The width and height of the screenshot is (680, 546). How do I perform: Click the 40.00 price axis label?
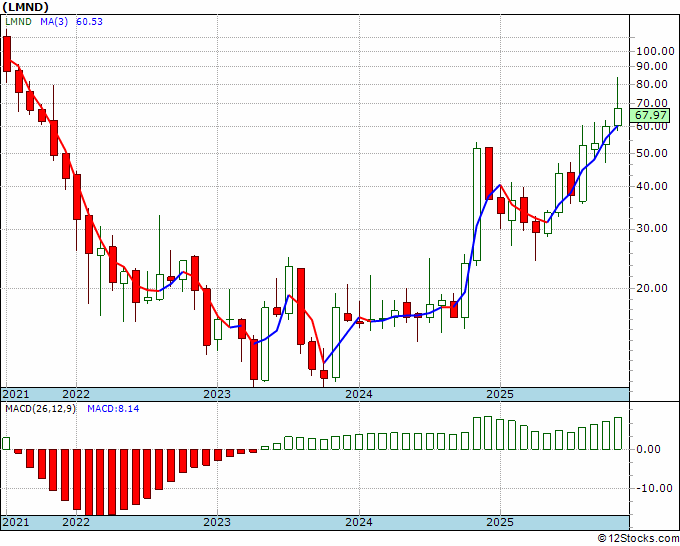tap(652, 186)
